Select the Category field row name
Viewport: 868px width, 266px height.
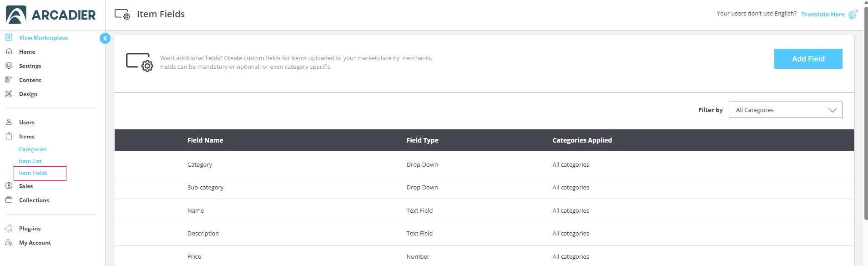200,164
